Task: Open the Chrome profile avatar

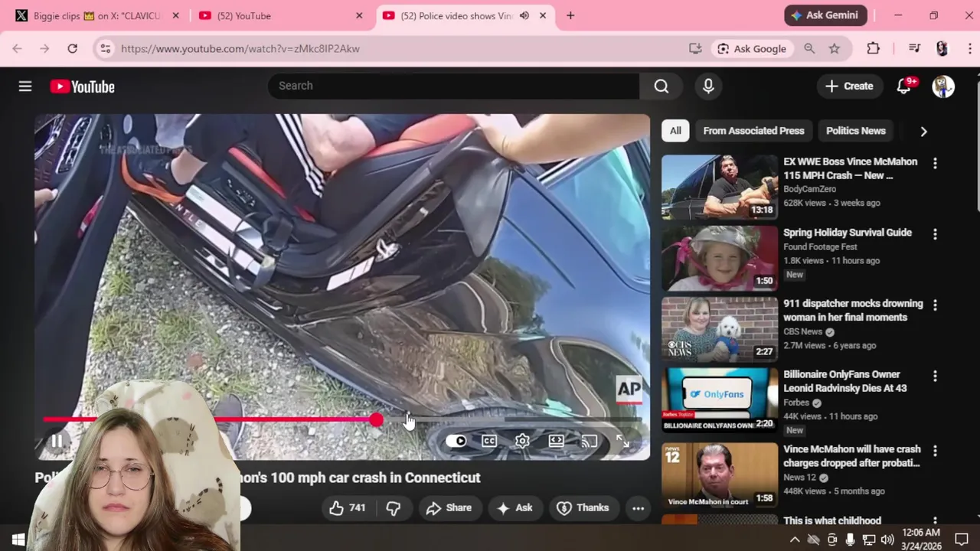Action: (942, 48)
